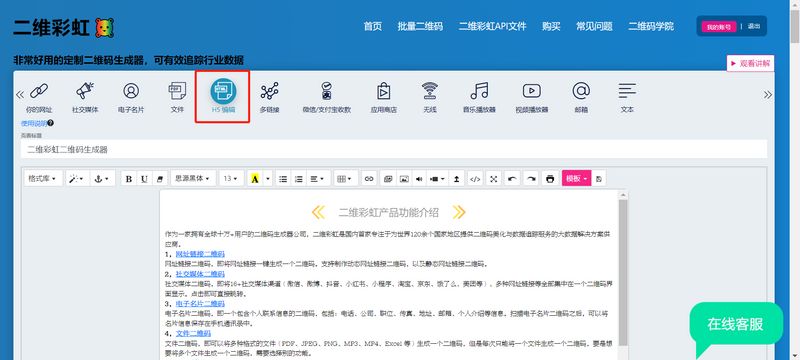Show more QR types with right chevrons

[767, 94]
